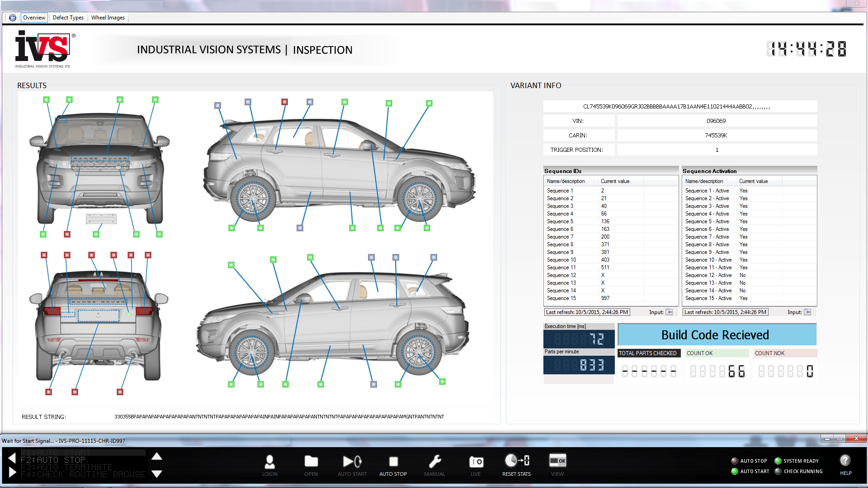Open file with the Open folder icon
Viewport: 868px width, 488px height.
[311, 462]
